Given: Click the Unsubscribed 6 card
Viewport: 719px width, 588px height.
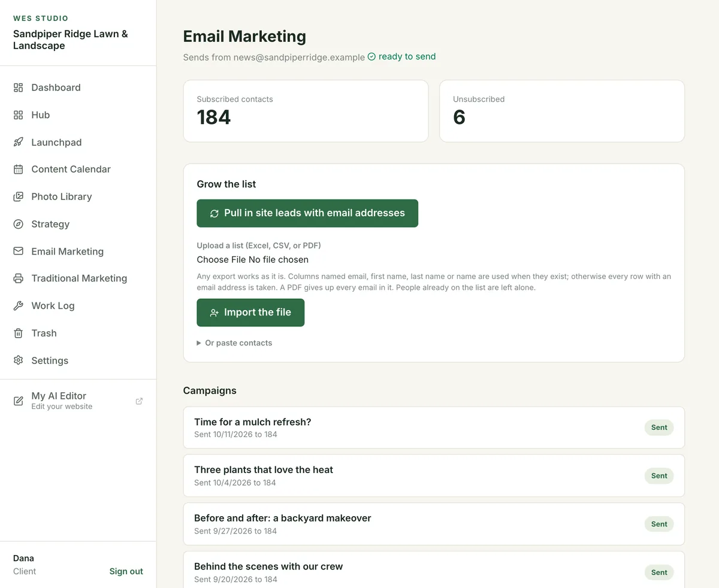Looking at the screenshot, I should (x=562, y=111).
